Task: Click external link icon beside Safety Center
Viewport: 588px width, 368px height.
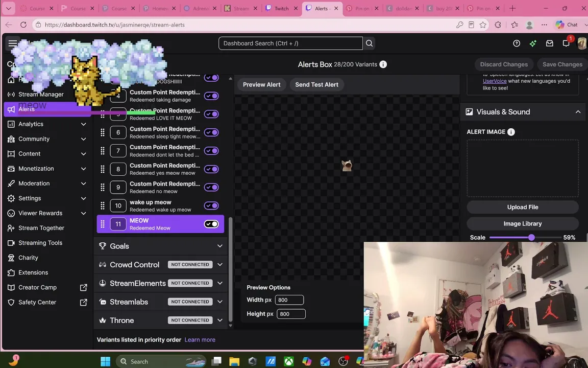Action: pyautogui.click(x=84, y=302)
